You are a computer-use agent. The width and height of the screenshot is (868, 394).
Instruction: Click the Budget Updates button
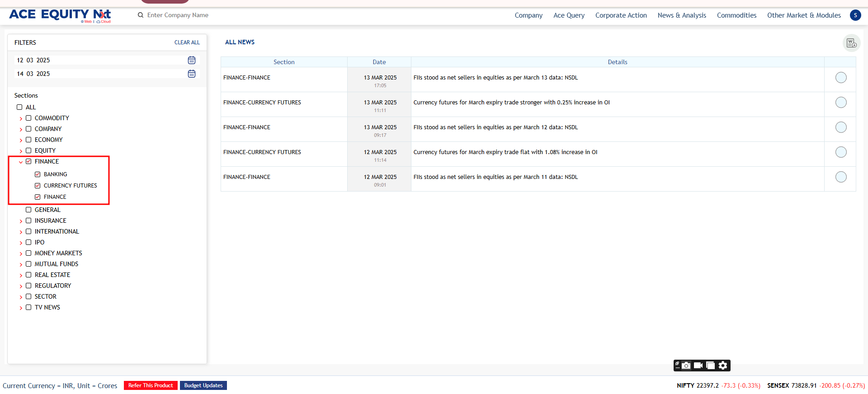tap(203, 385)
